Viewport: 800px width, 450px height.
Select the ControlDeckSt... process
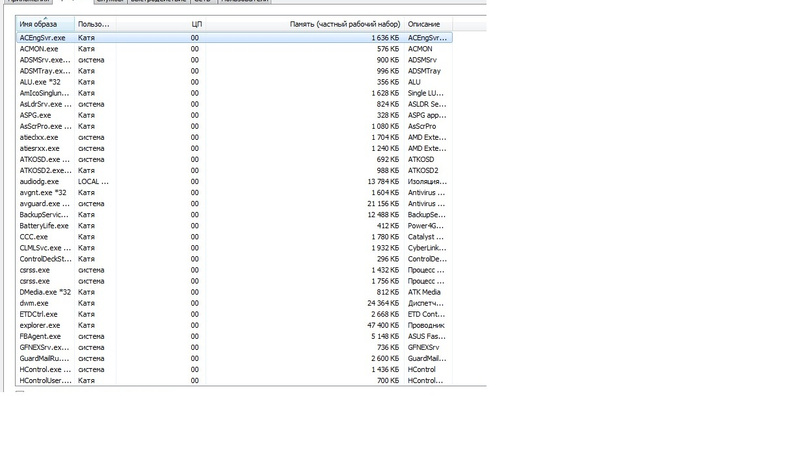coord(234,259)
